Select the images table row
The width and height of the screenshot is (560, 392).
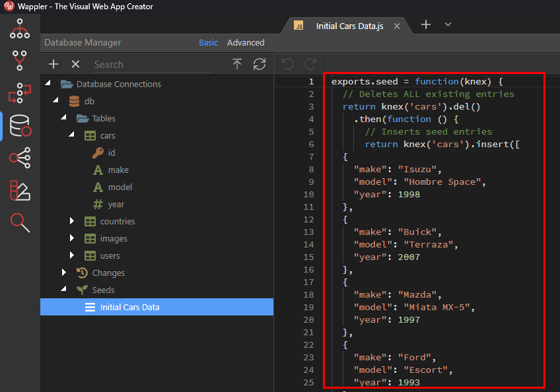pos(157,238)
